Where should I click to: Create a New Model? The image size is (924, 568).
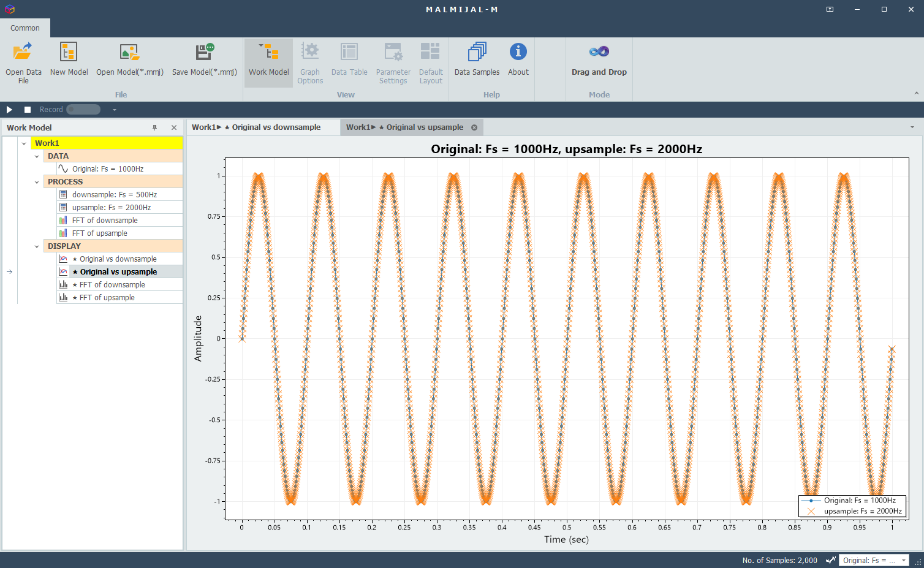(x=69, y=62)
